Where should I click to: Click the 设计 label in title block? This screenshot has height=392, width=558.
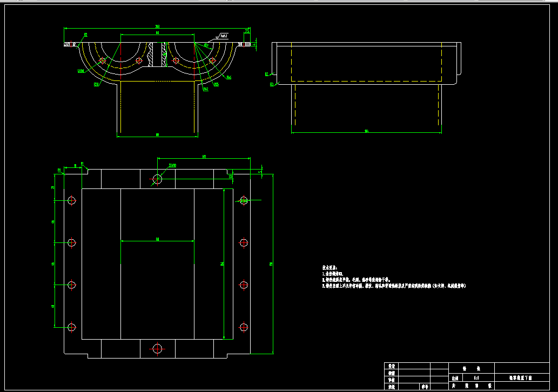pyautogui.click(x=392, y=366)
